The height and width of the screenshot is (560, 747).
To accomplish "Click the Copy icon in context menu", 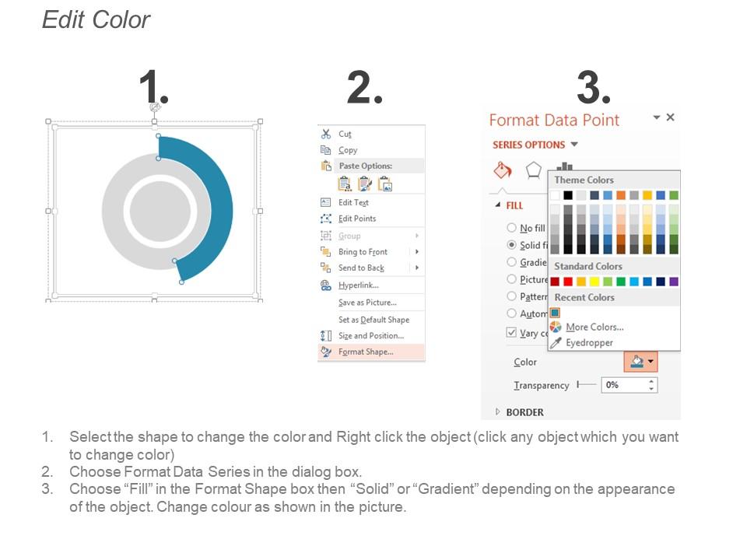I will (326, 150).
